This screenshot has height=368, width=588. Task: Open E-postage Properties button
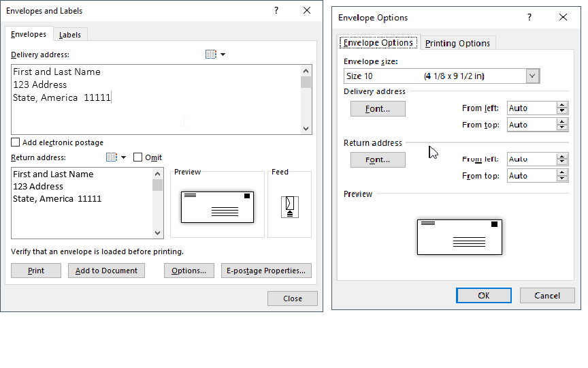266,271
